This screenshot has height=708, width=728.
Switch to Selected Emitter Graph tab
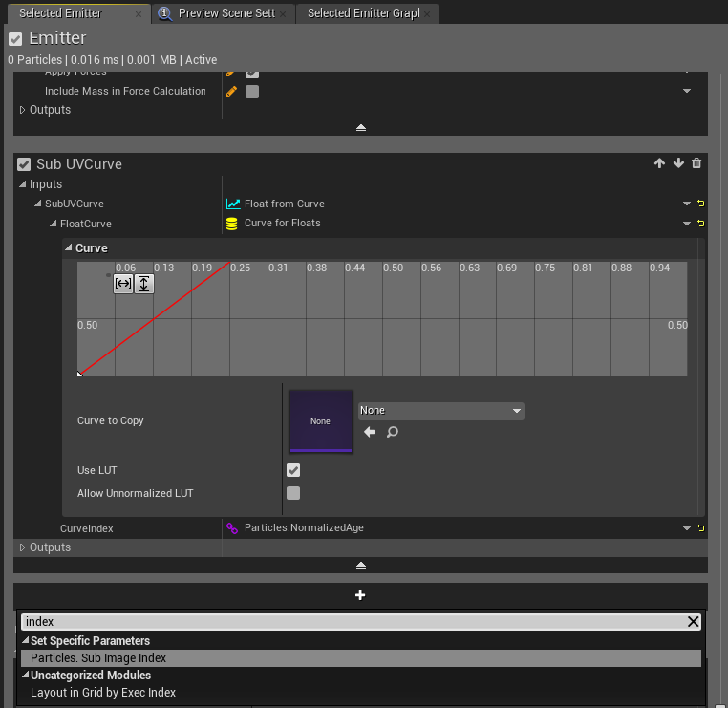(364, 13)
